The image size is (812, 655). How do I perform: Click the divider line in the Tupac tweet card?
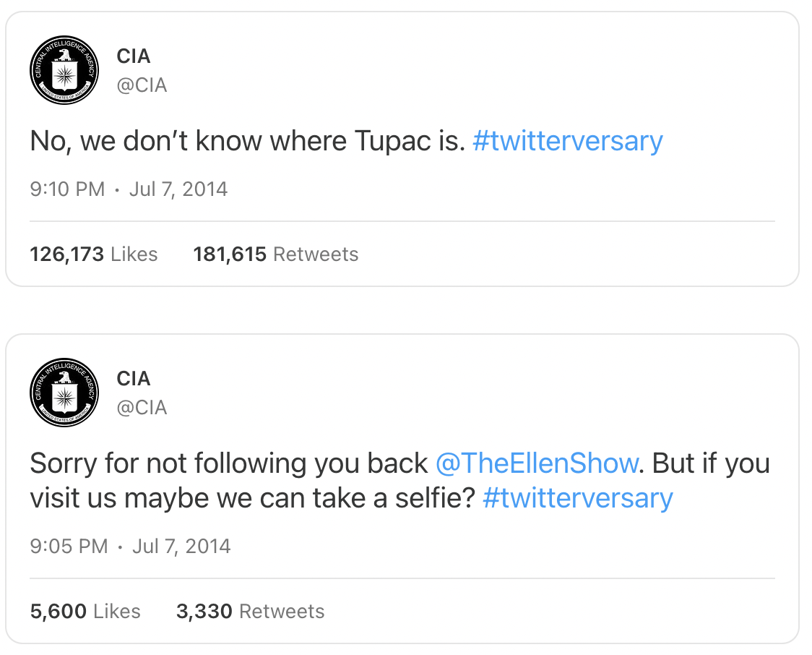pos(402,221)
